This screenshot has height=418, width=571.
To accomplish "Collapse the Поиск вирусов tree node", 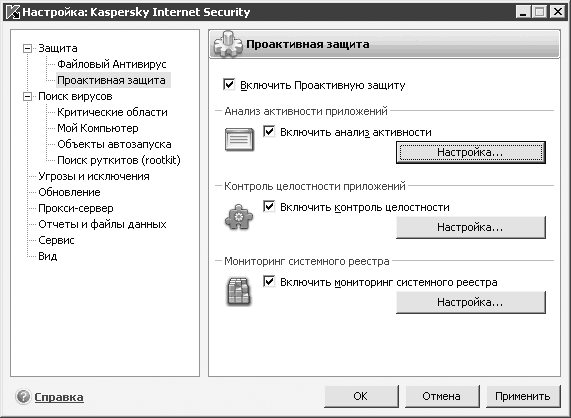I will [x=27, y=96].
